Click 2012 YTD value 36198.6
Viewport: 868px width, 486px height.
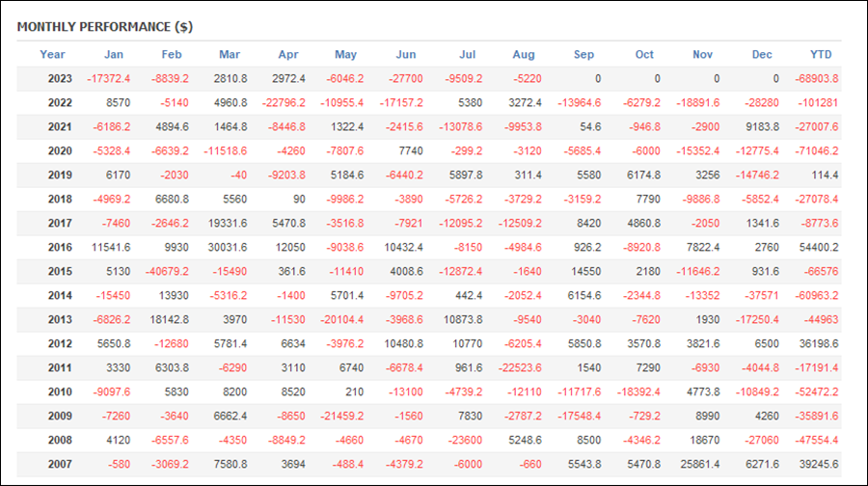[x=819, y=343]
